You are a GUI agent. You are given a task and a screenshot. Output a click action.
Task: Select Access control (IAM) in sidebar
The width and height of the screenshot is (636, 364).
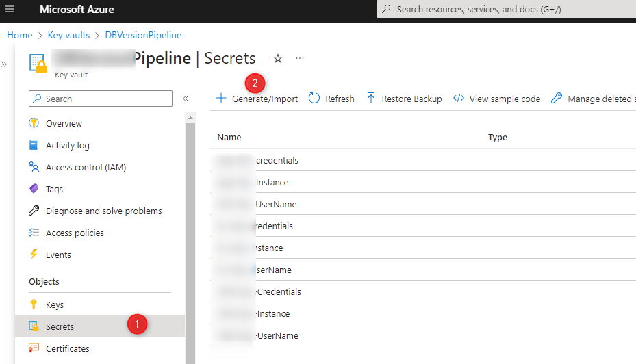point(86,167)
